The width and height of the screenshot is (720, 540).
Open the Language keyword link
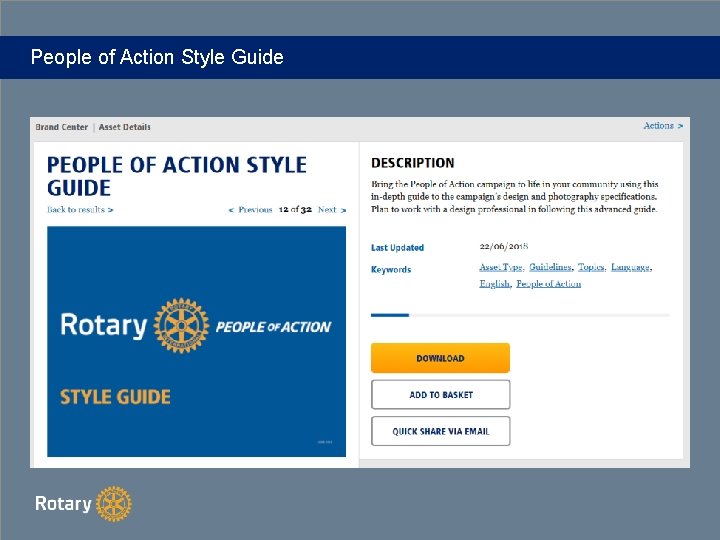pyautogui.click(x=630, y=267)
